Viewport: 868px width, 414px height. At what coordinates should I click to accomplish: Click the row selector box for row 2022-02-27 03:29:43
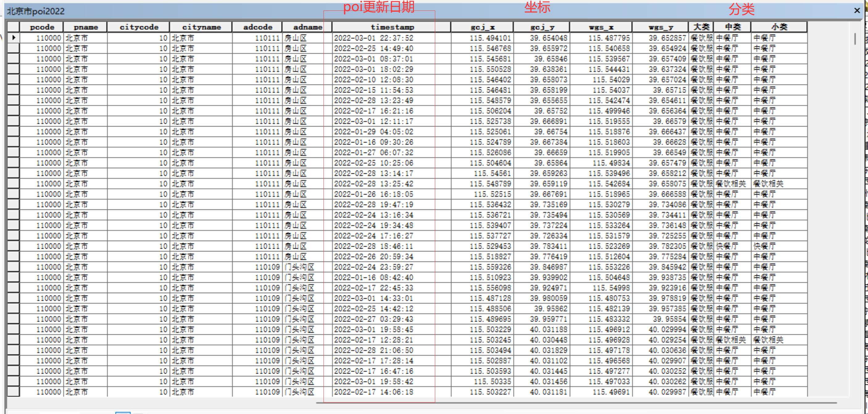[x=14, y=319]
